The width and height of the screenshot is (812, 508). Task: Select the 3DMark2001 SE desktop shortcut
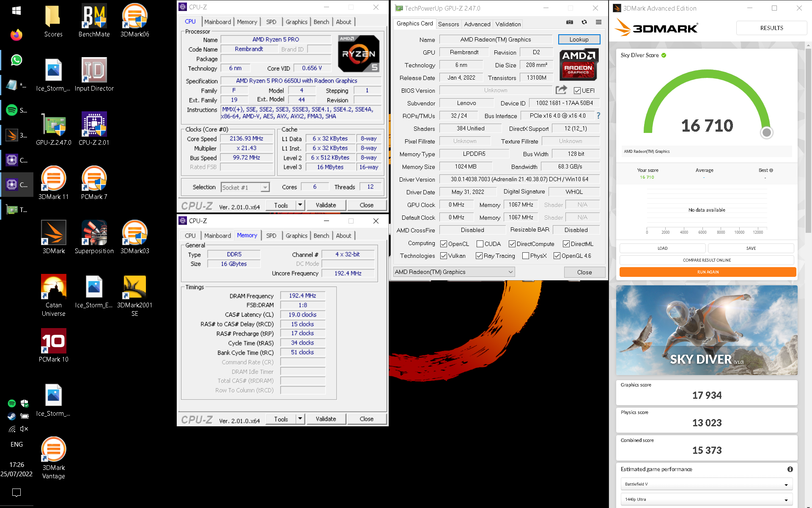coord(134,295)
